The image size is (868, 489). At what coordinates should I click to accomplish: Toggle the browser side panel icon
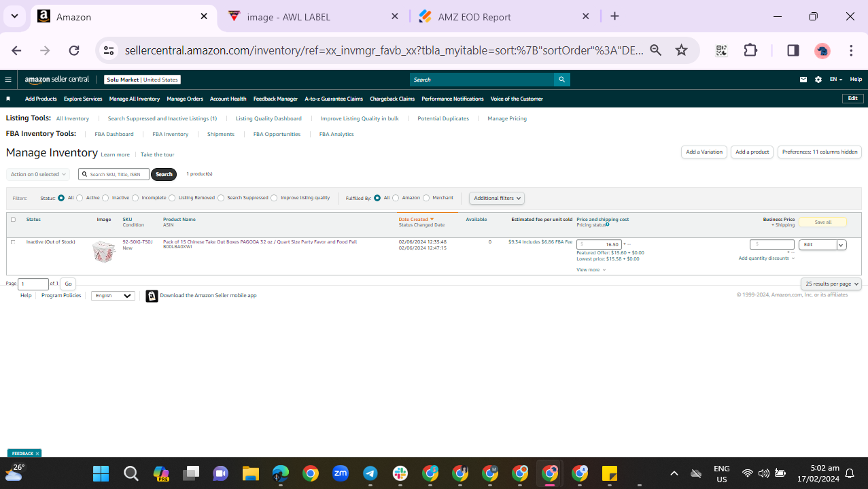tap(793, 50)
